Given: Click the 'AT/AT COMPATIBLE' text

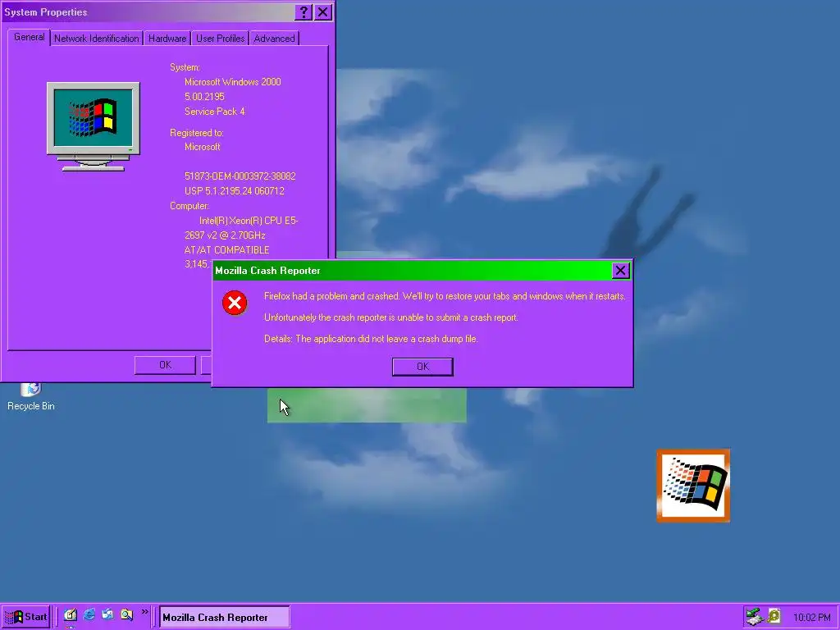Looking at the screenshot, I should pyautogui.click(x=226, y=250).
